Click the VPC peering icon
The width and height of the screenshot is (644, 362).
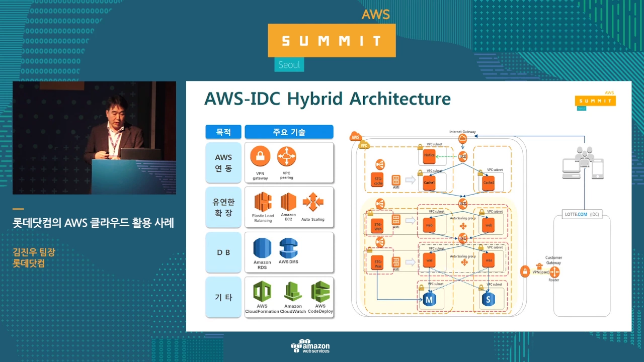point(287,156)
